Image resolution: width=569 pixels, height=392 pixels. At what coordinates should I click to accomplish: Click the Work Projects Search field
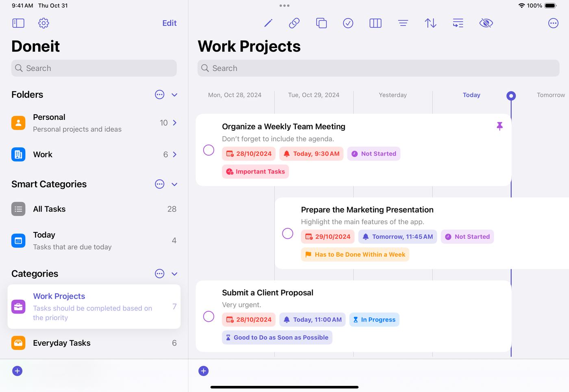[378, 68]
